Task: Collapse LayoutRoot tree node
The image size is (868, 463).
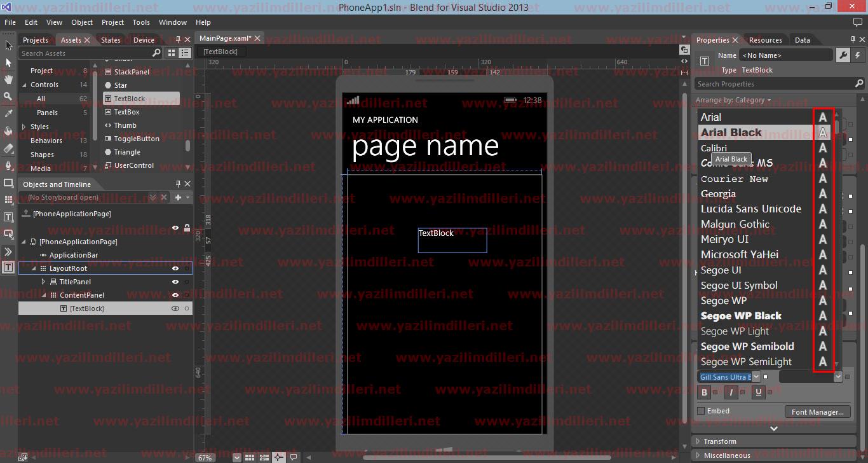Action: coord(34,268)
